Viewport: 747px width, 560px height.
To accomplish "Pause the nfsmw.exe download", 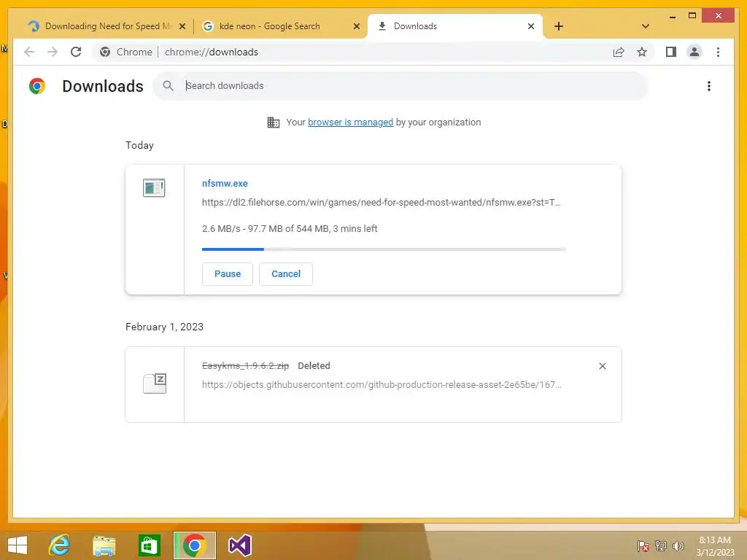I will 228,274.
